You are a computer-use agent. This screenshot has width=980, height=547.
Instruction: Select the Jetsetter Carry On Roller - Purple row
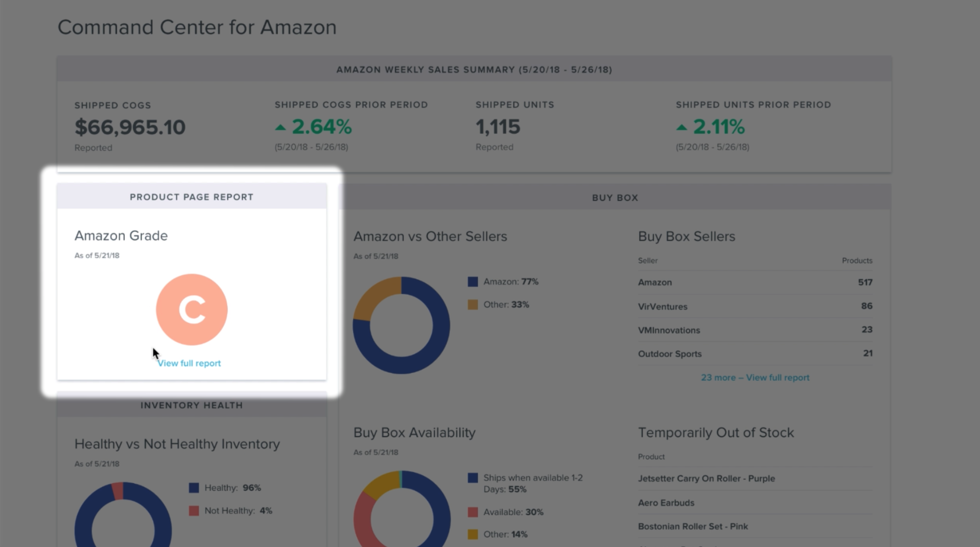coord(706,479)
